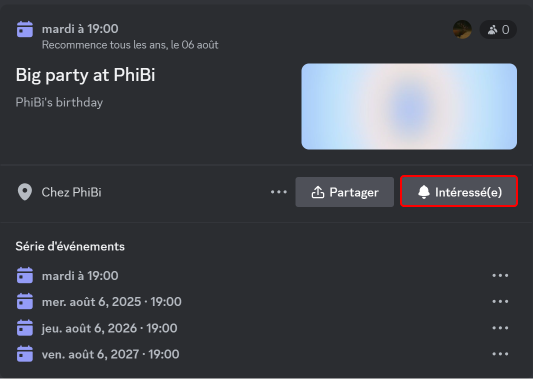The height and width of the screenshot is (379, 533).
Task: Click the location pin icon for Chez PhiBi
Action: point(25,192)
